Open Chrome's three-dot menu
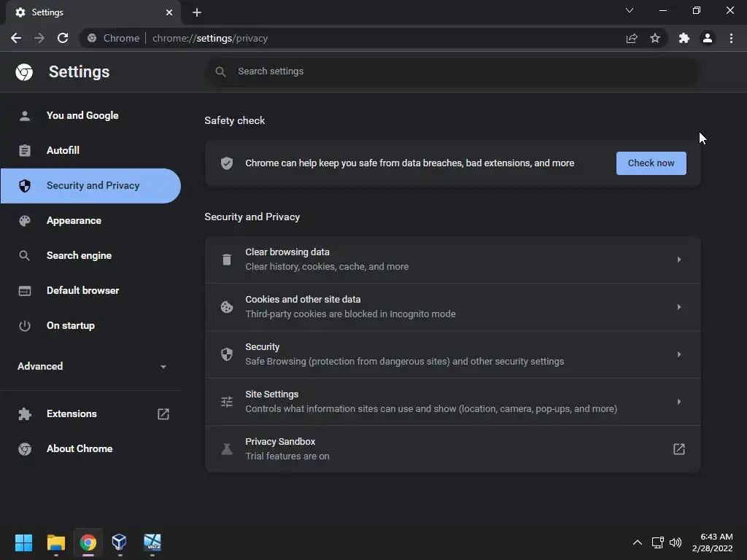747x560 pixels. [731, 38]
